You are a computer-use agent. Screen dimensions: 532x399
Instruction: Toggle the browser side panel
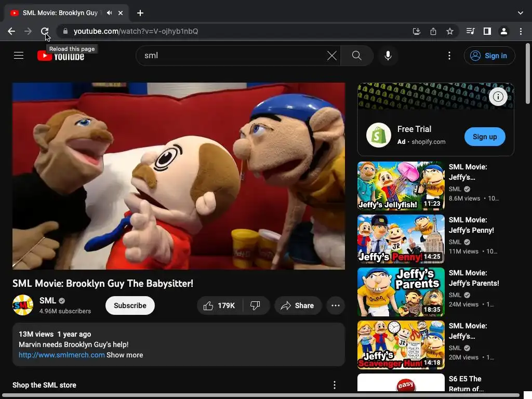point(487,31)
